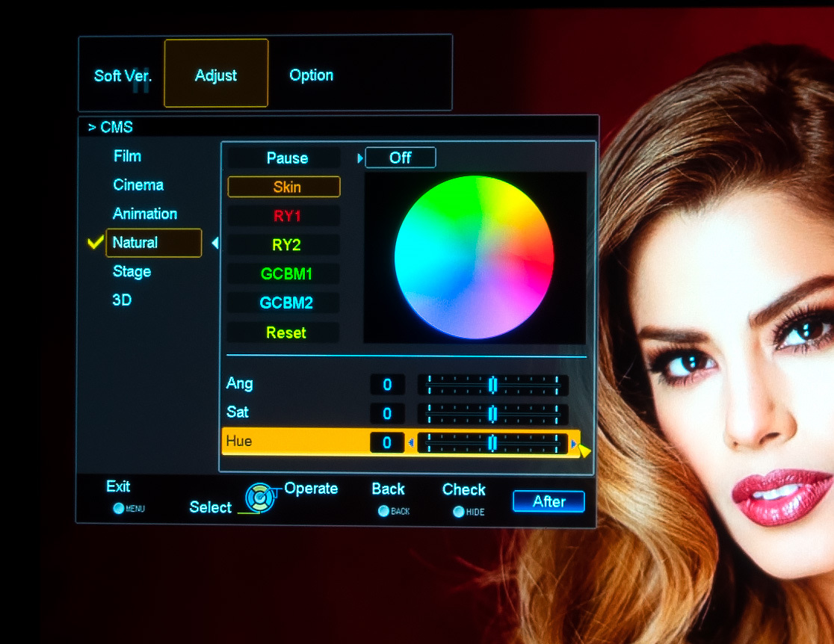Choose the 3D picture mode

tap(122, 300)
